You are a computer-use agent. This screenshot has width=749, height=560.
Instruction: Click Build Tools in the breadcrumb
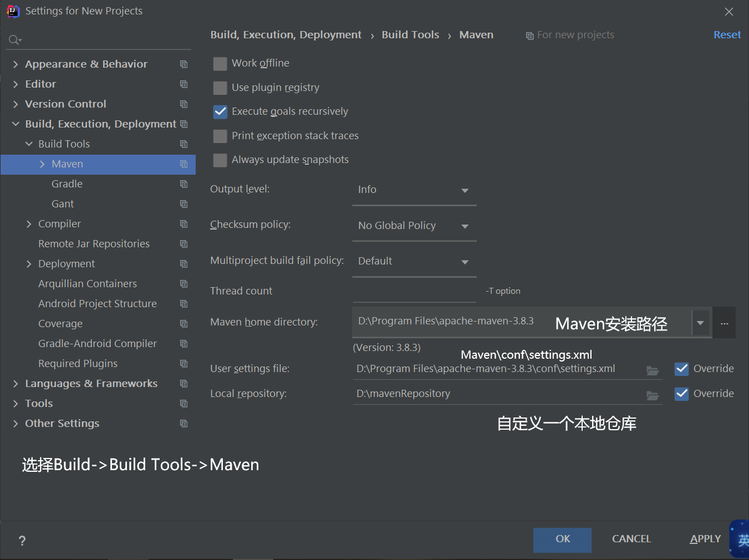(x=410, y=35)
